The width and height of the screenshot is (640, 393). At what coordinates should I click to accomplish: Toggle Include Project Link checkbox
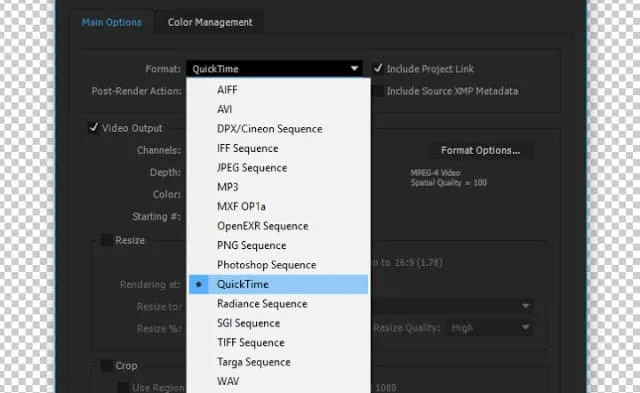(x=378, y=69)
